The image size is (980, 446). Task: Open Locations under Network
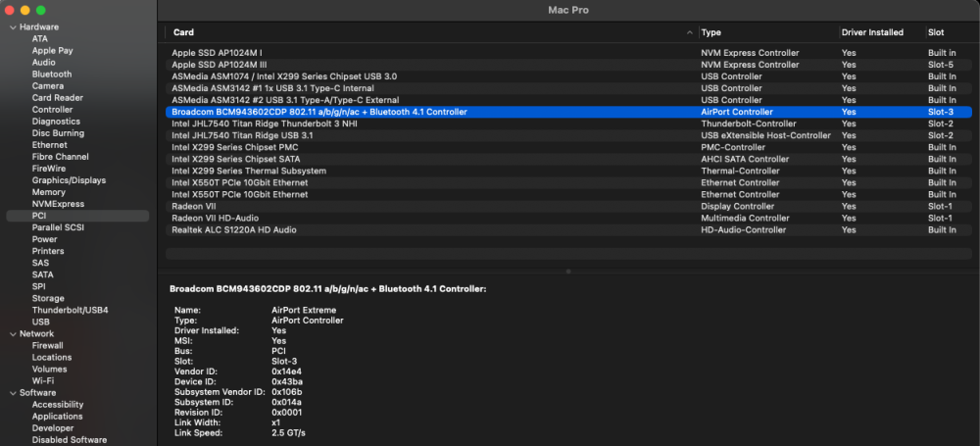(52, 358)
